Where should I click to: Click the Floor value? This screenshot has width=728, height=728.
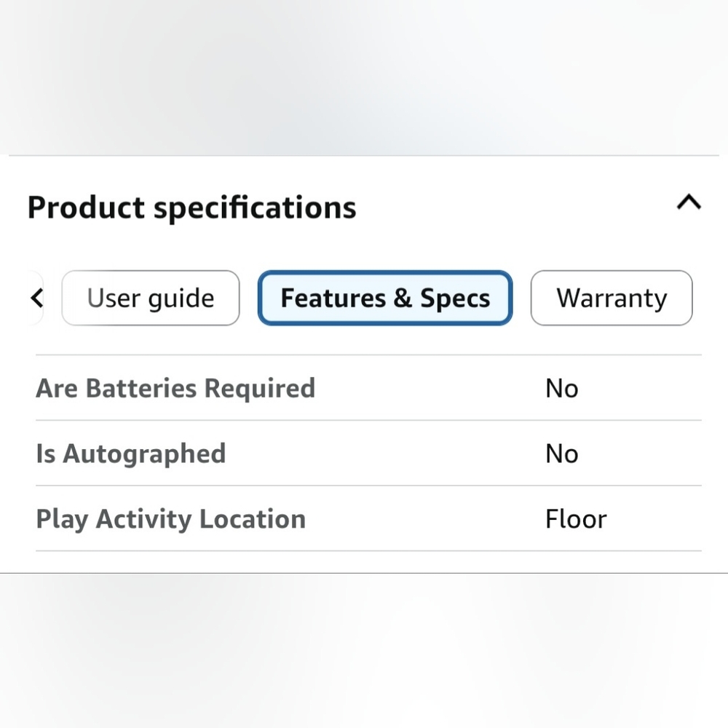[576, 519]
